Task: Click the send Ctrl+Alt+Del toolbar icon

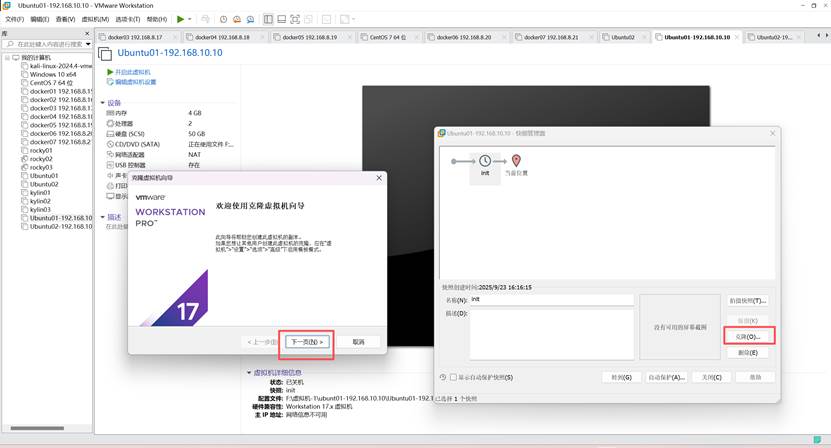Action: pos(205,19)
